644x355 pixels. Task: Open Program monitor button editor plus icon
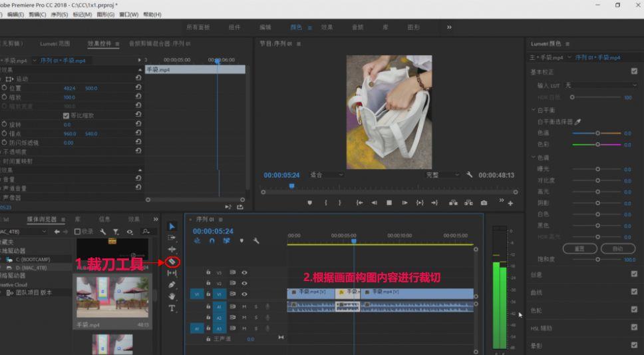[510, 203]
